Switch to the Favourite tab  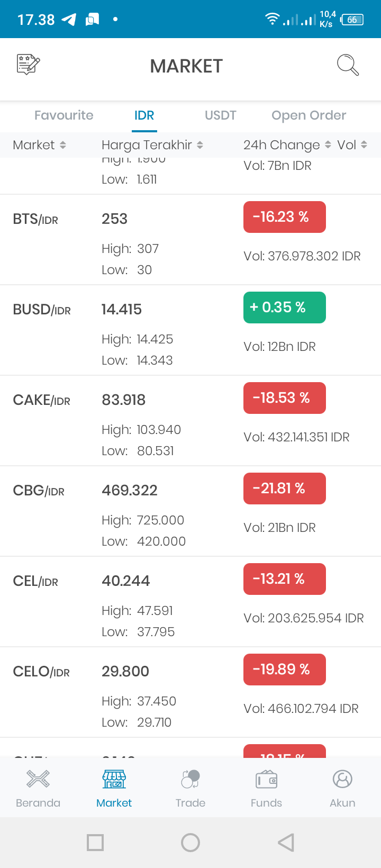tap(64, 115)
